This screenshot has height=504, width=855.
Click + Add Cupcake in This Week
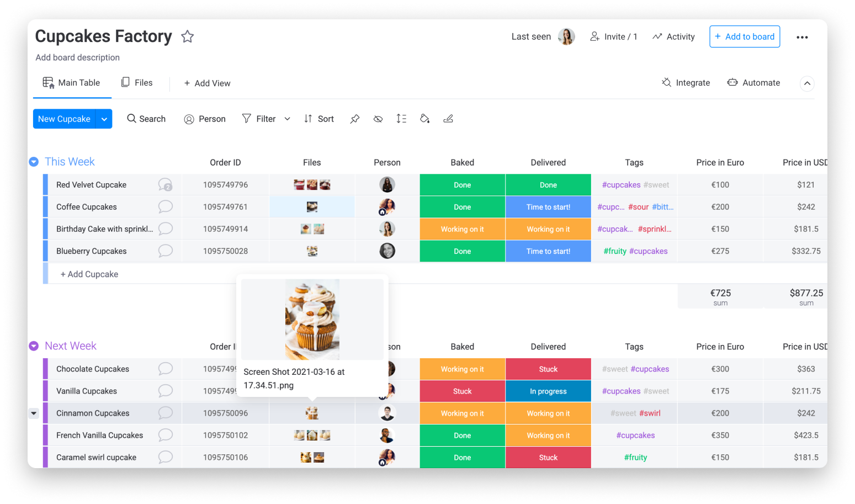pos(89,274)
